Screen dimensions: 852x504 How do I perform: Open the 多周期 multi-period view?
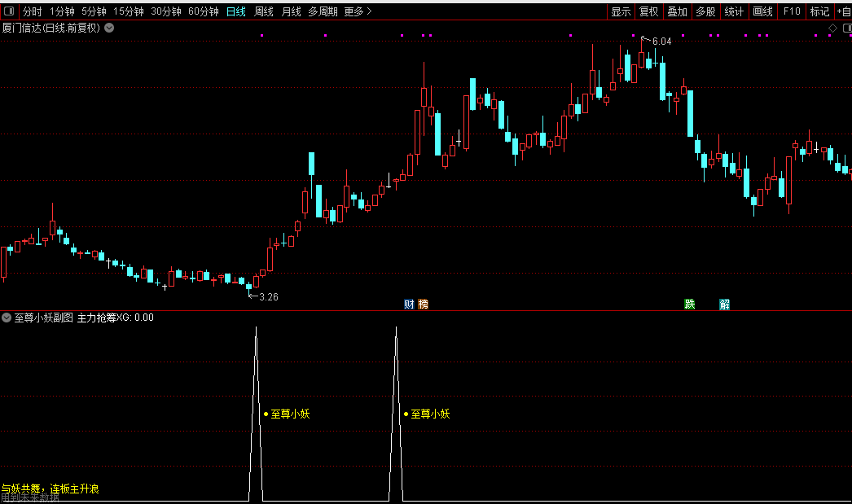pyautogui.click(x=323, y=11)
